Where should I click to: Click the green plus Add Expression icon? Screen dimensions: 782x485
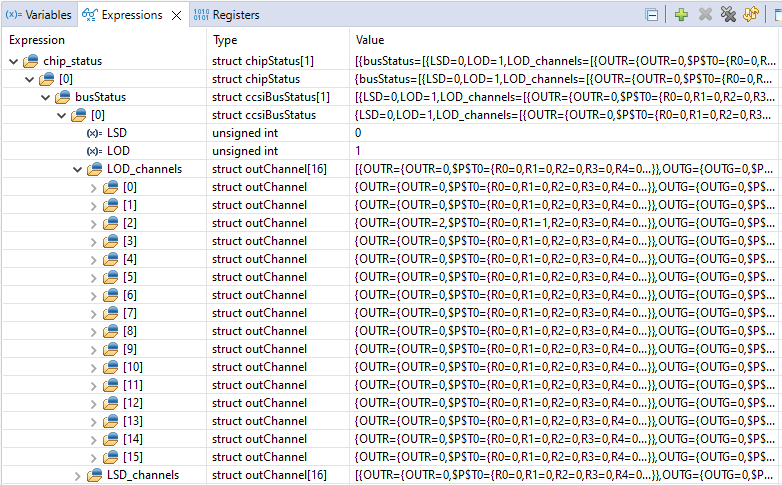[681, 15]
